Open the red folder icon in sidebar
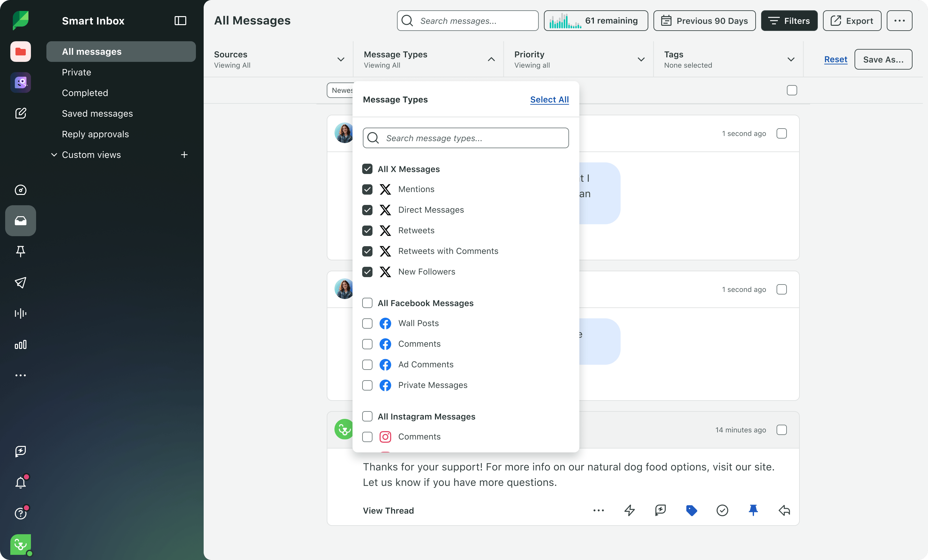Screen dimensions: 928x560 coord(20,52)
